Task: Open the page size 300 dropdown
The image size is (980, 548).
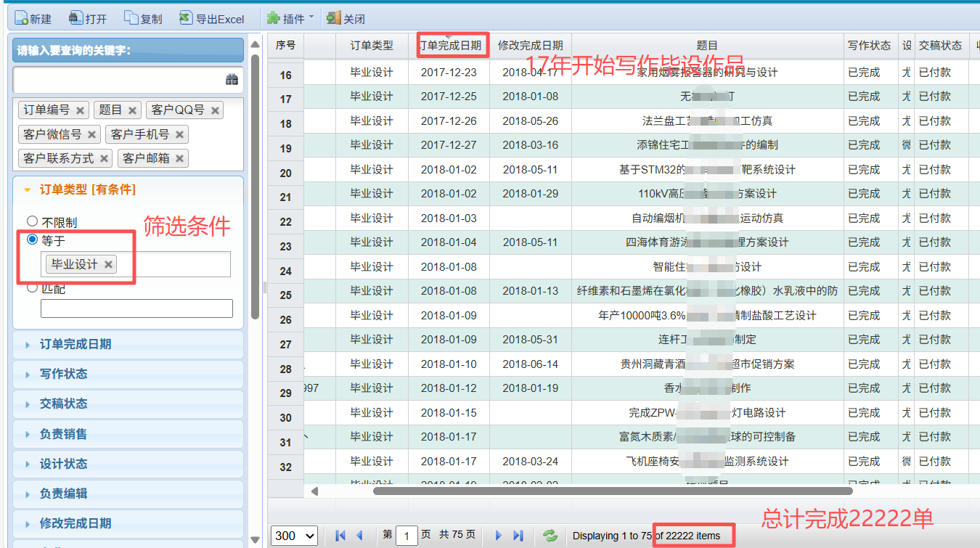Action: point(294,536)
